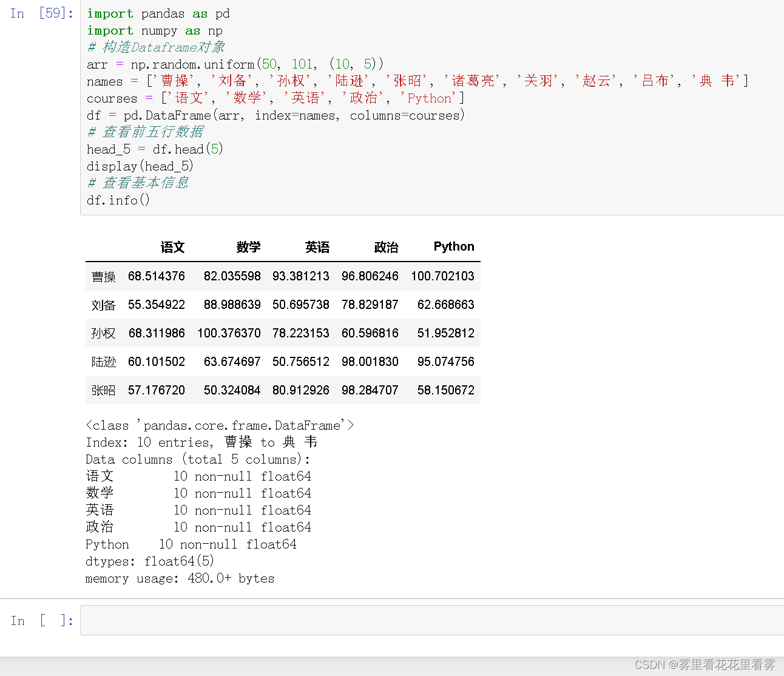This screenshot has width=784, height=676.
Task: Click the 查看前五行数据 comment line
Action: (145, 132)
